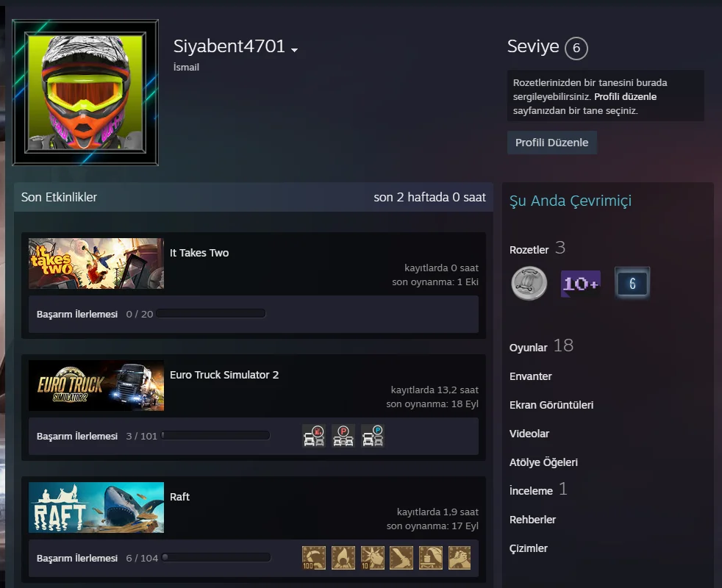Expand the dropdown arrow next to Siyabent4701
722x588 pixels.
point(295,50)
